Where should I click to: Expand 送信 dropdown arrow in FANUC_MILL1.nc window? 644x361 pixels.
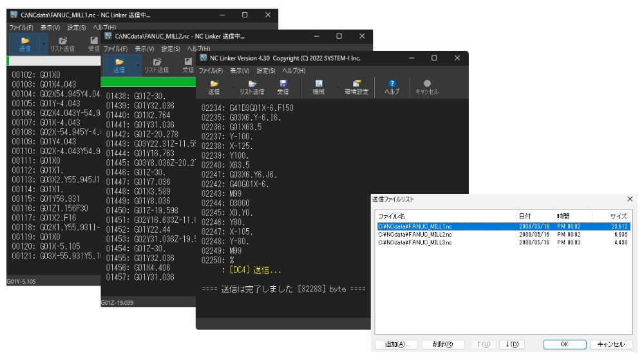tap(44, 44)
